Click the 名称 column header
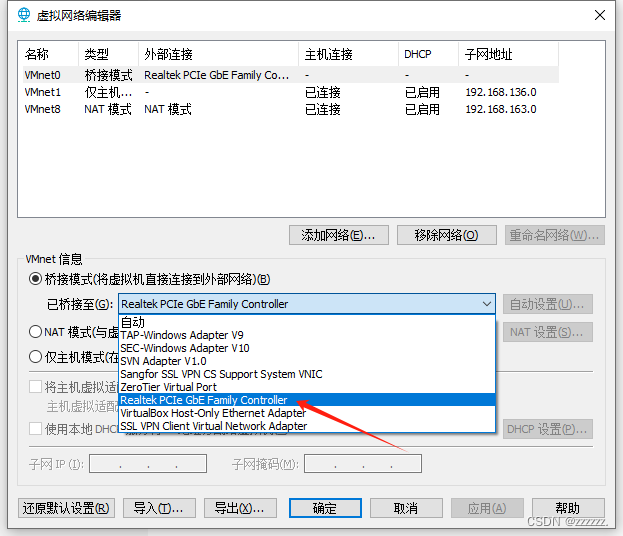This screenshot has height=536, width=623. (48, 54)
